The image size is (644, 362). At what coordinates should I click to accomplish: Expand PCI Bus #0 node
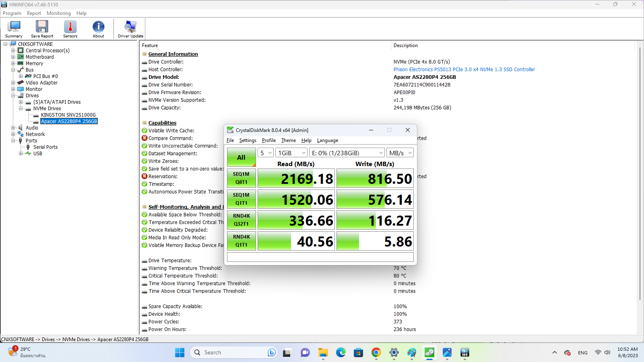pyautogui.click(x=21, y=76)
